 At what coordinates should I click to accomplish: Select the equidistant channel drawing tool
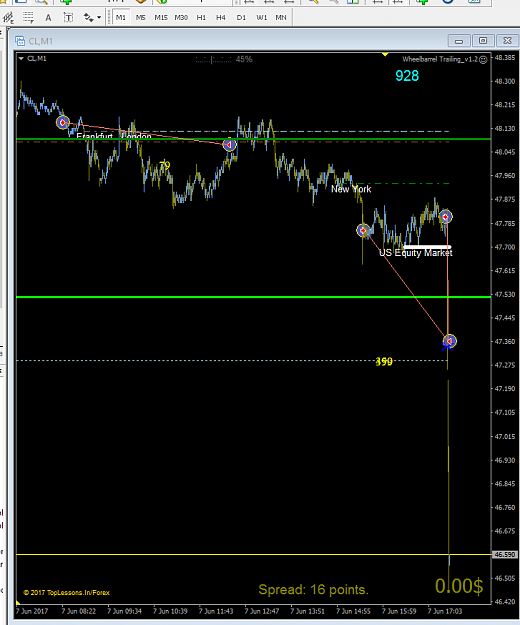pos(8,18)
